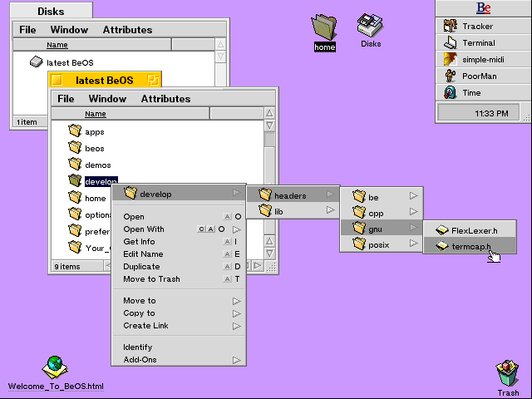
Task: Choose Open from the context menu
Action: point(179,216)
